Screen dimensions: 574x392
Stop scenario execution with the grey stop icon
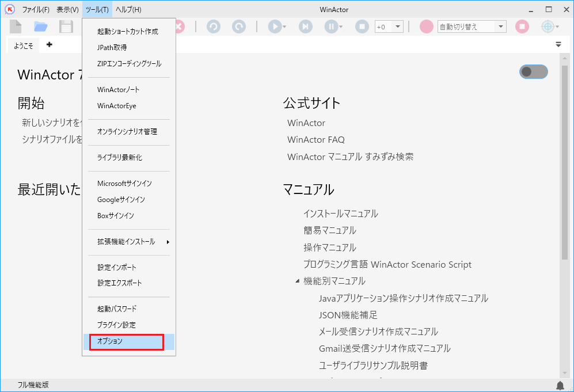tap(362, 26)
